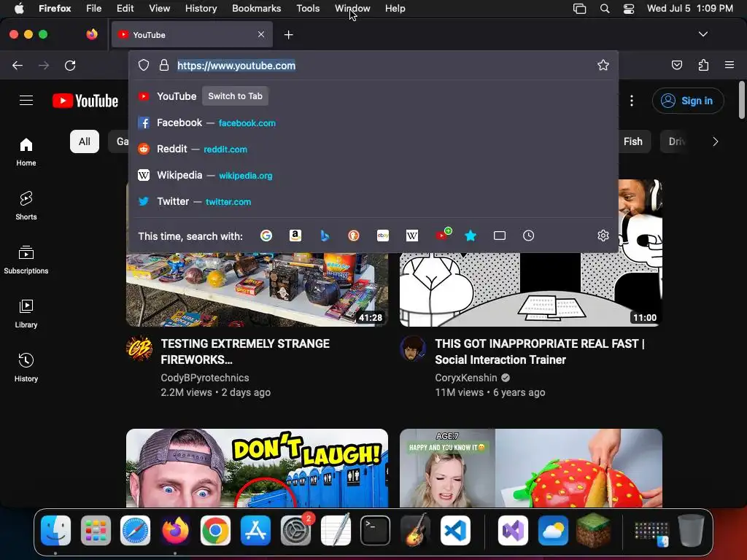This screenshot has height=560, width=747.
Task: Expand the list all tabs chevron
Action: point(703,34)
